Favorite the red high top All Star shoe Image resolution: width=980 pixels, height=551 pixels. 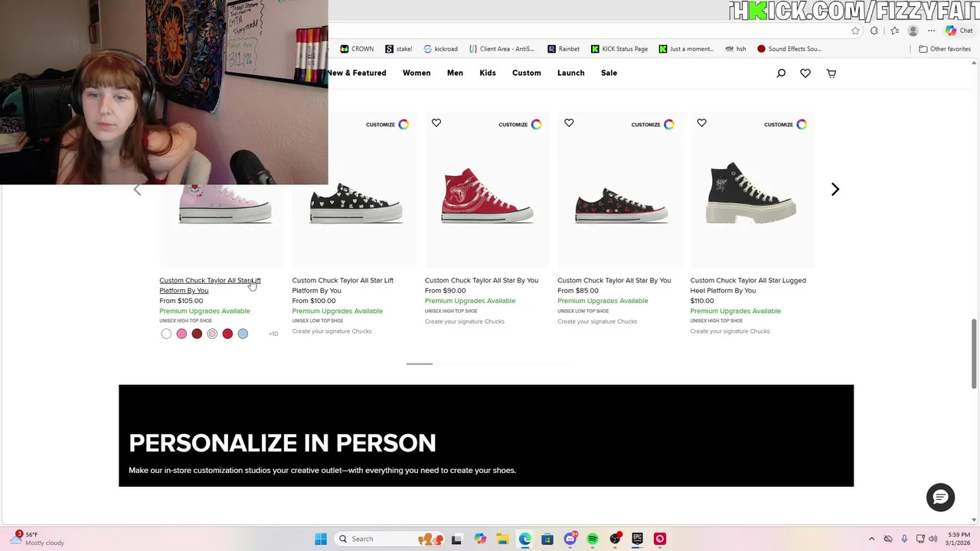(436, 122)
